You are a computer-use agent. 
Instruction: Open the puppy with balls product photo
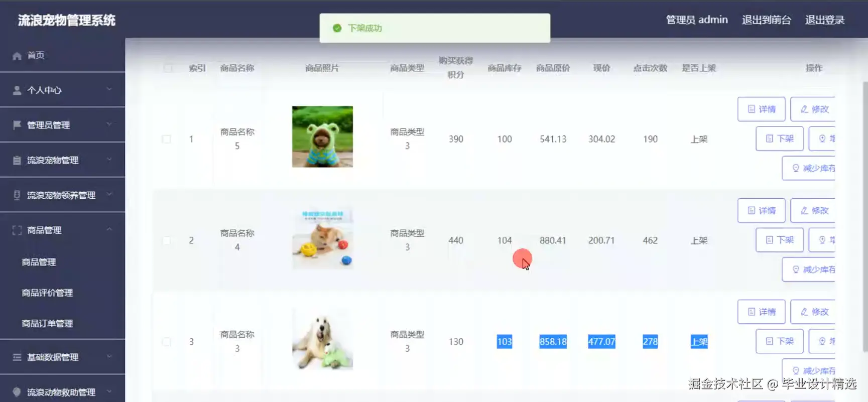coord(322,238)
